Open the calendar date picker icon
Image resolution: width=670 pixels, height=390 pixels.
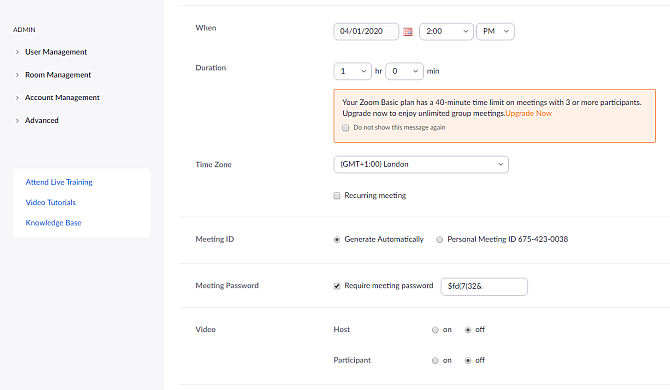click(x=408, y=32)
